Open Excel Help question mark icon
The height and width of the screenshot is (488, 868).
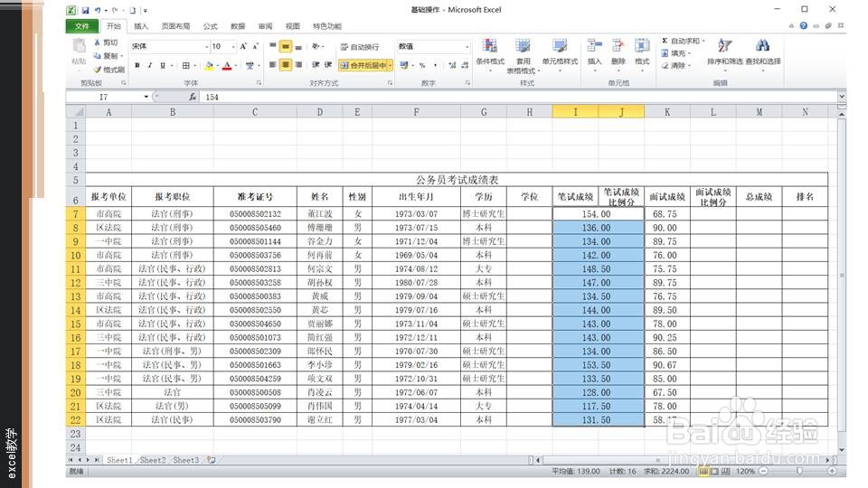click(x=803, y=25)
